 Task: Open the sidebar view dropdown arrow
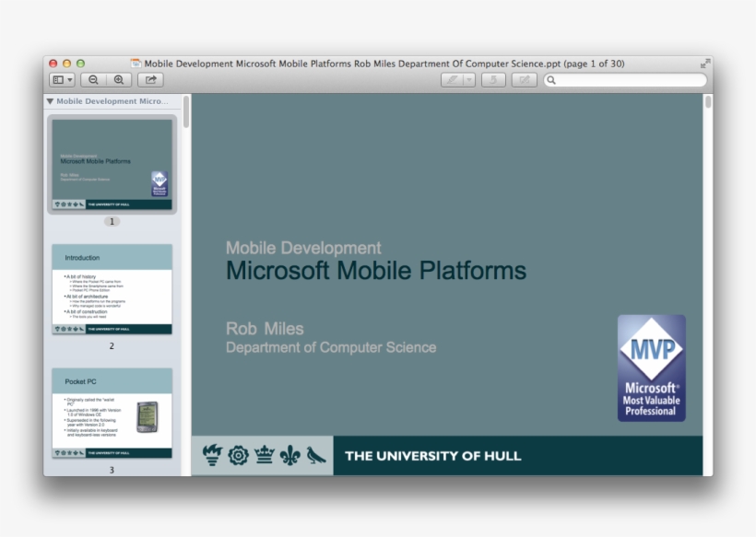click(70, 80)
